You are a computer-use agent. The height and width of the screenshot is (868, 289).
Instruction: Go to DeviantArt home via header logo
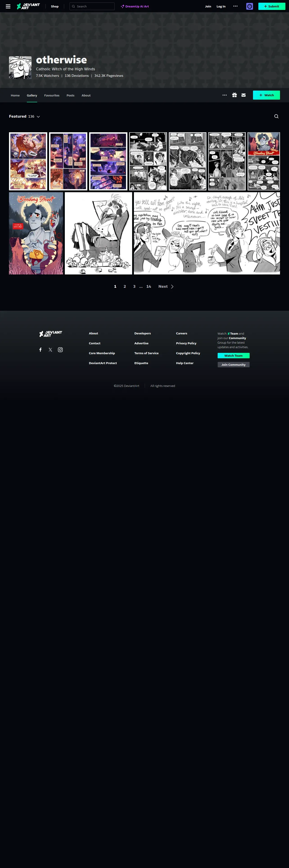click(x=28, y=6)
